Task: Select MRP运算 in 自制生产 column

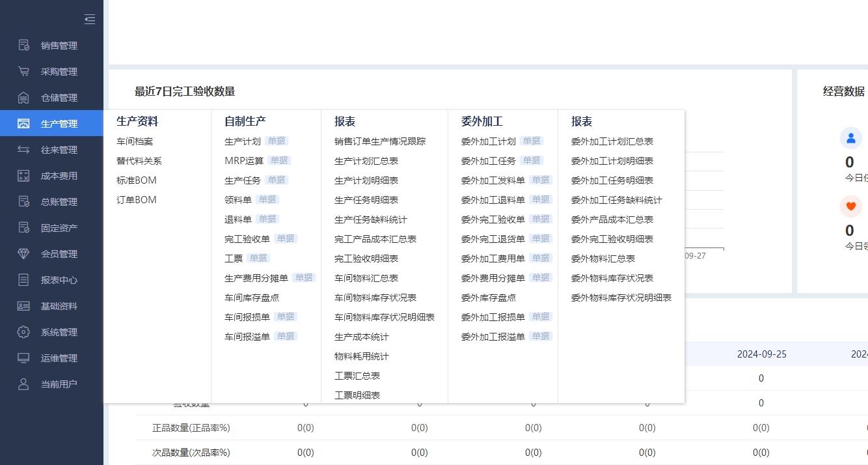Action: (x=244, y=161)
